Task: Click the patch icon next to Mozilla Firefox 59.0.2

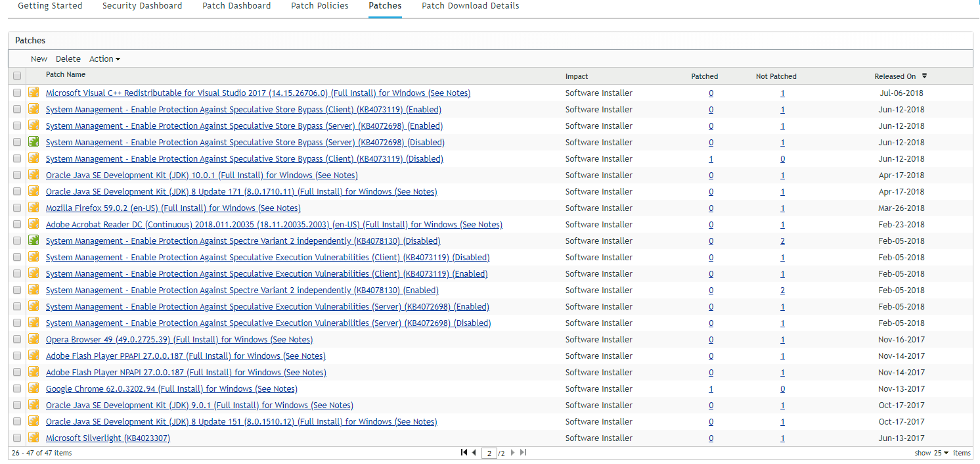Action: 33,208
